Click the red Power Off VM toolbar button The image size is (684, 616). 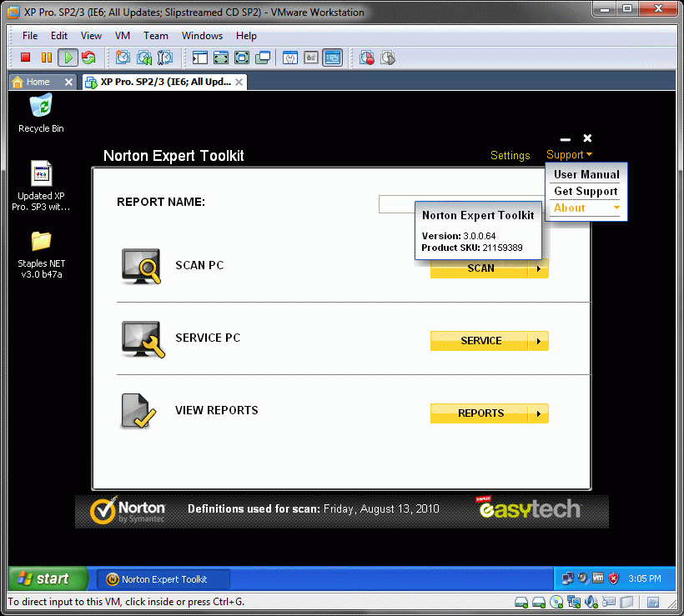(x=25, y=58)
